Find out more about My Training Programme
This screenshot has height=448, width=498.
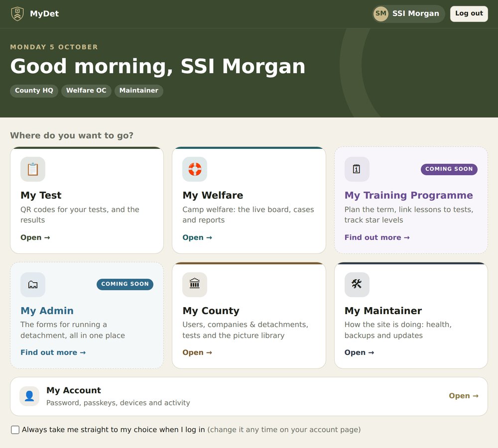(x=377, y=237)
